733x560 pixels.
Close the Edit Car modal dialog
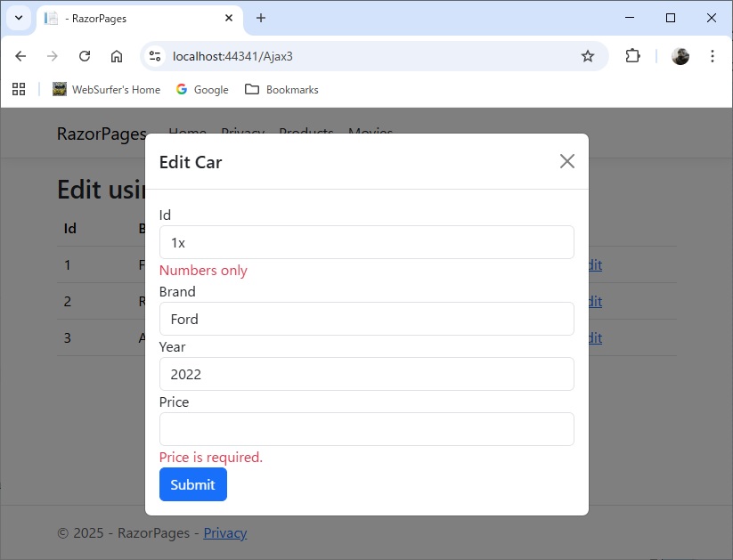(567, 161)
